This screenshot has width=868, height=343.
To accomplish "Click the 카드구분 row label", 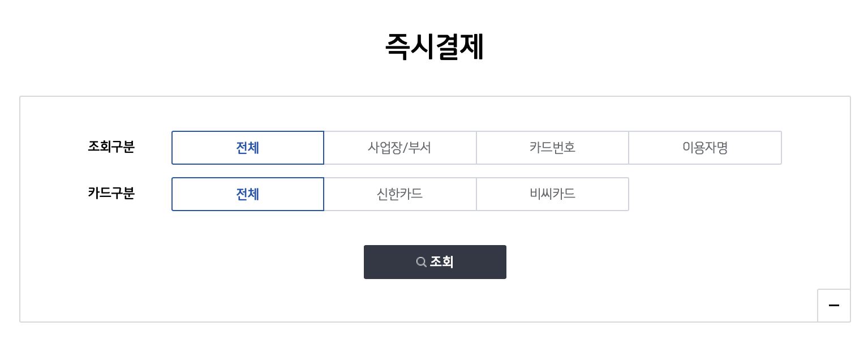I will click(111, 194).
